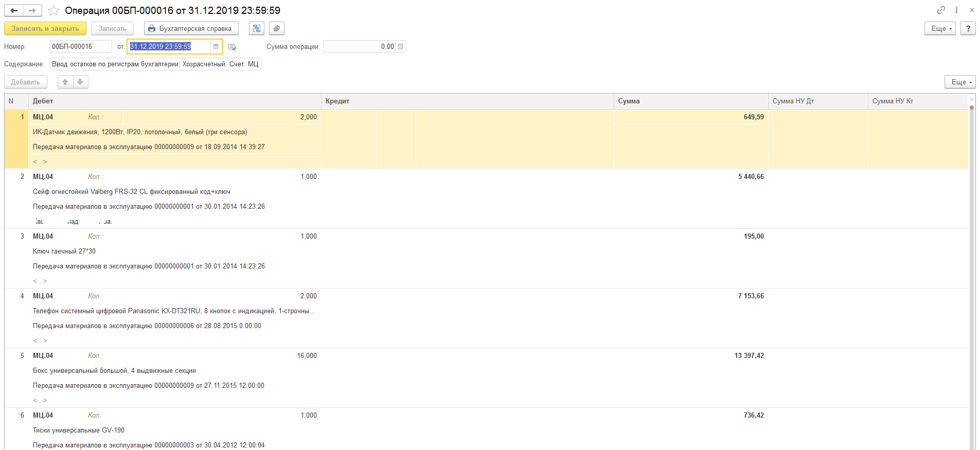Select the Сумма НУ Дт column header
The width and height of the screenshot is (980, 450).
tap(818, 101)
